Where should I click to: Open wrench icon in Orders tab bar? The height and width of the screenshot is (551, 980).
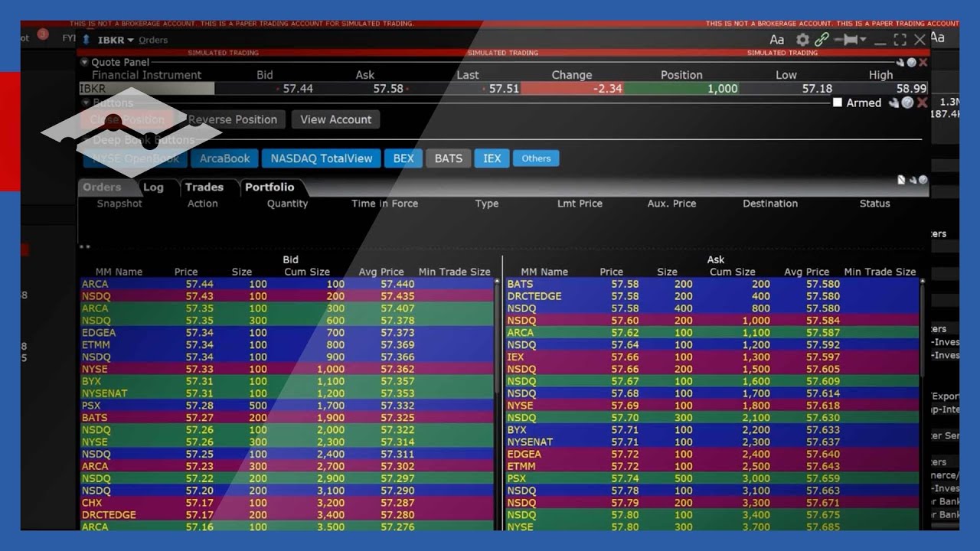[x=913, y=181]
